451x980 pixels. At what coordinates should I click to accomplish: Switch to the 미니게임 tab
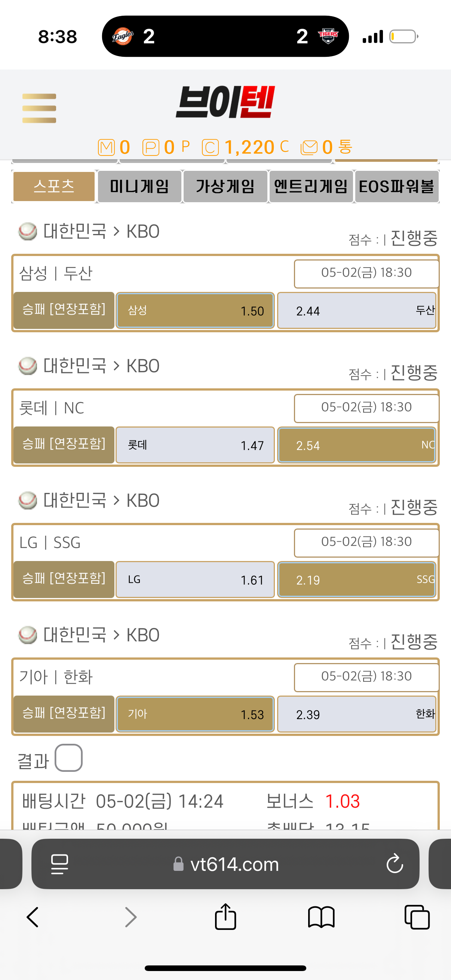pyautogui.click(x=139, y=187)
